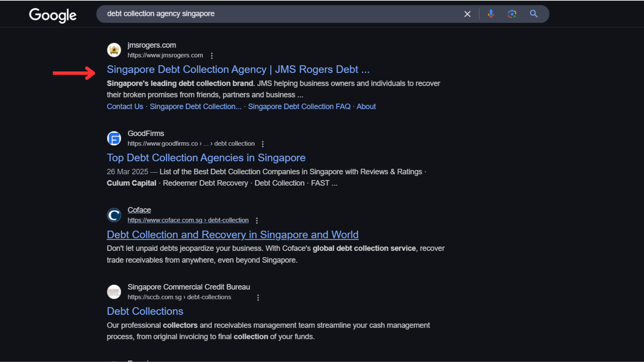Click the jmsrogers.com favicon
The height and width of the screenshot is (362, 644).
(114, 50)
